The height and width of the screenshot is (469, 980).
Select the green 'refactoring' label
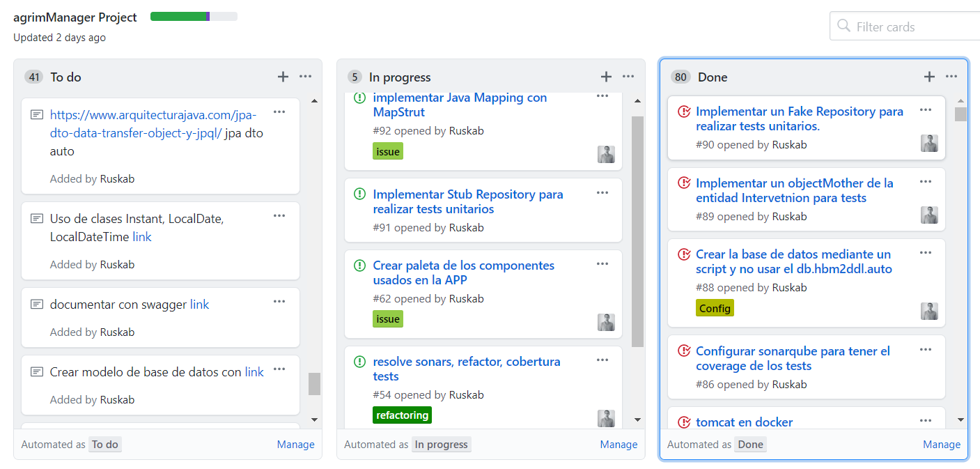tap(402, 415)
